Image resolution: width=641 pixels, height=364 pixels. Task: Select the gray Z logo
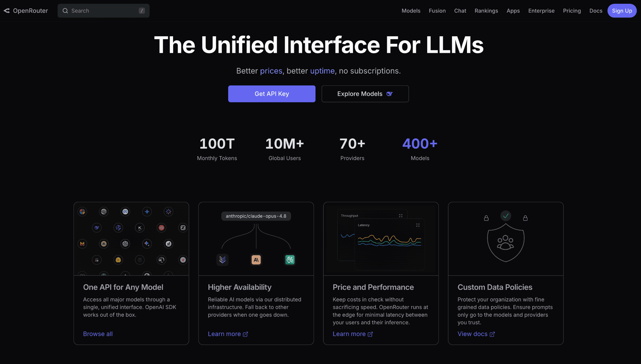point(183,228)
